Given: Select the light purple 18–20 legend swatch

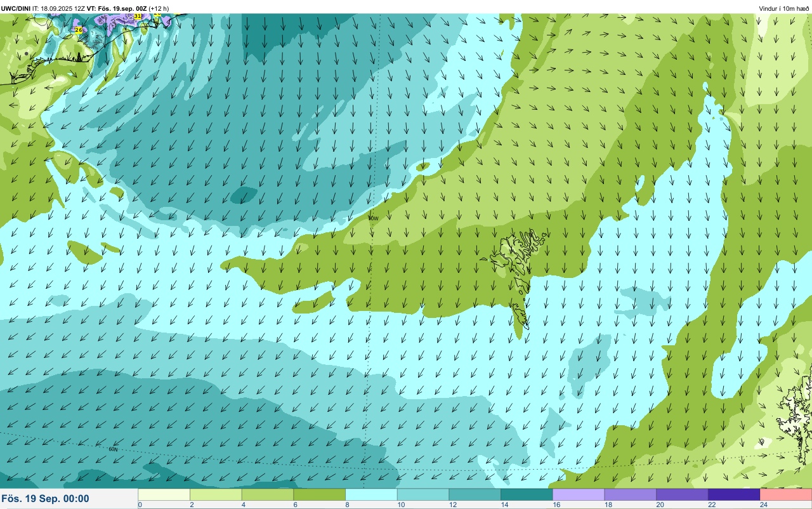Looking at the screenshot, I should point(631,494).
